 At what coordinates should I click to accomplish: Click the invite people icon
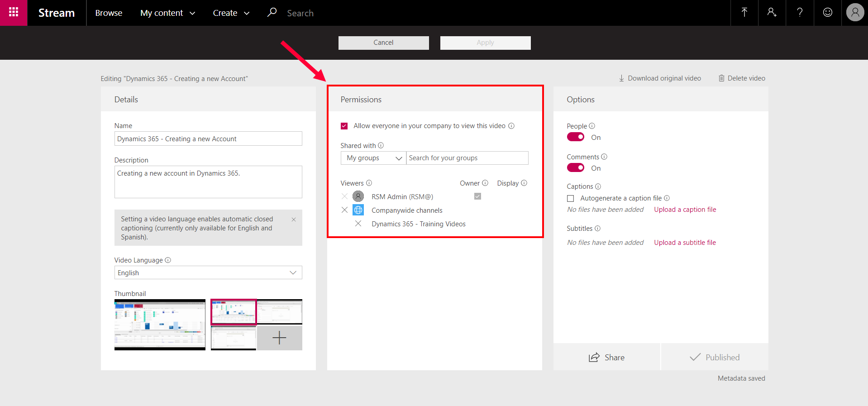[x=772, y=13]
